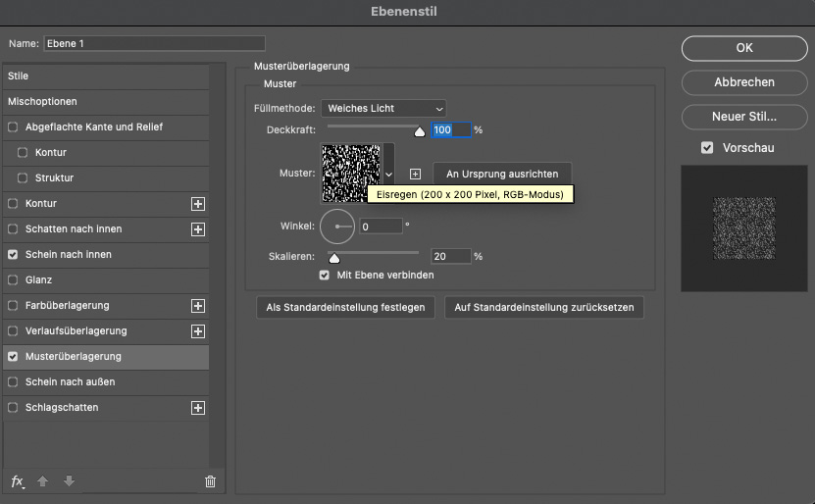Image resolution: width=815 pixels, height=504 pixels.
Task: Add another Verlaufsüberlagerung effect via plus
Action: [198, 331]
